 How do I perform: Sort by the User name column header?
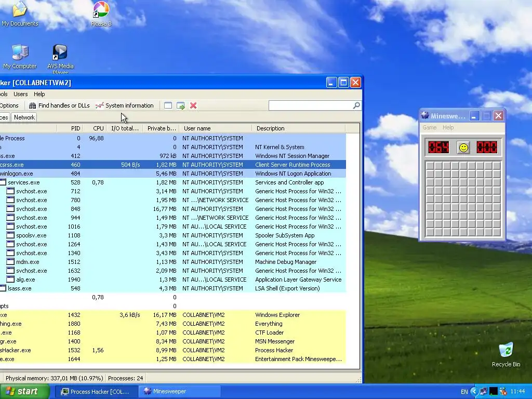[x=216, y=128]
